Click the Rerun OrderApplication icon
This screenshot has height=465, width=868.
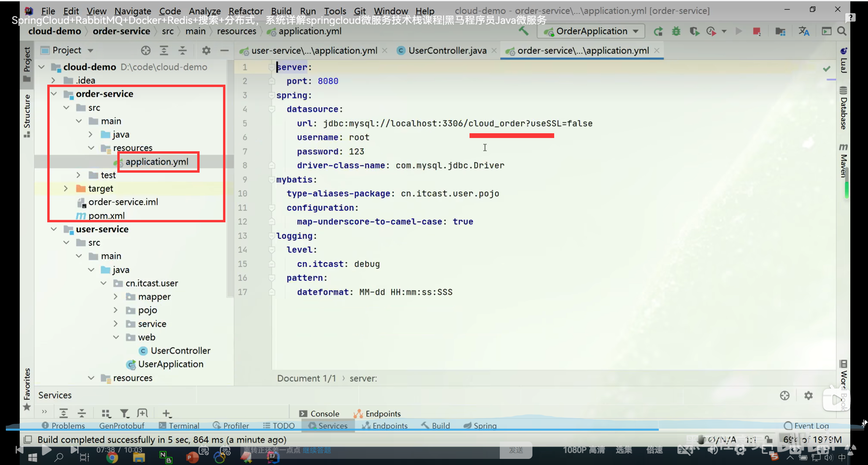tap(658, 31)
